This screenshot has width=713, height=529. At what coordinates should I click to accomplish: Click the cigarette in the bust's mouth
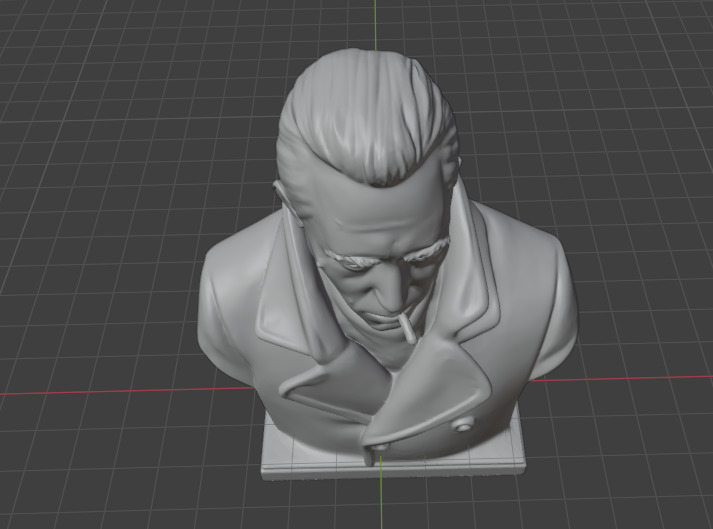click(x=407, y=330)
